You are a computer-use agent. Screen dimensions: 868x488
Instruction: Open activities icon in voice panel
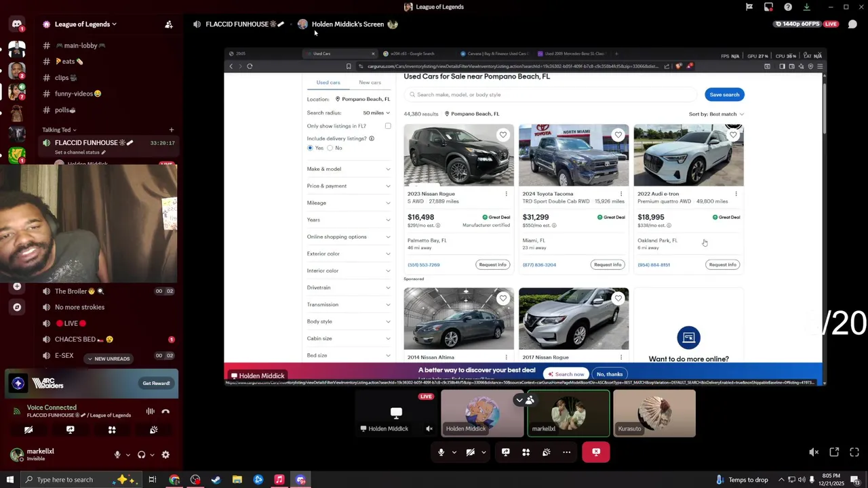(x=112, y=430)
